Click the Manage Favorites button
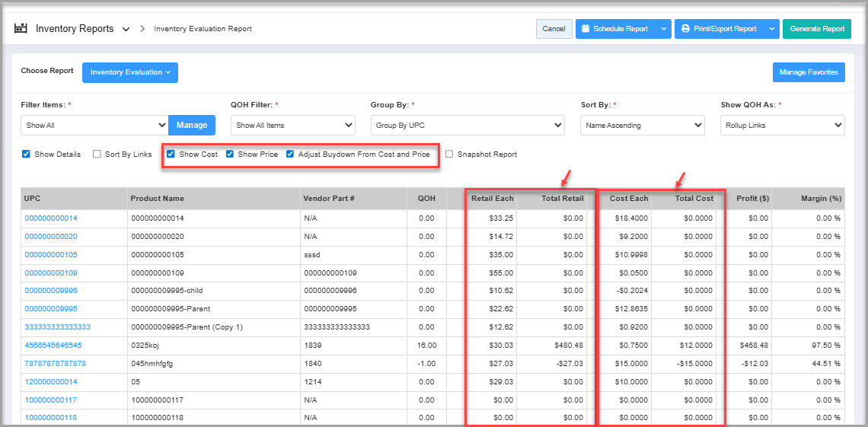Screen dimensions: 868x427 click(x=808, y=72)
